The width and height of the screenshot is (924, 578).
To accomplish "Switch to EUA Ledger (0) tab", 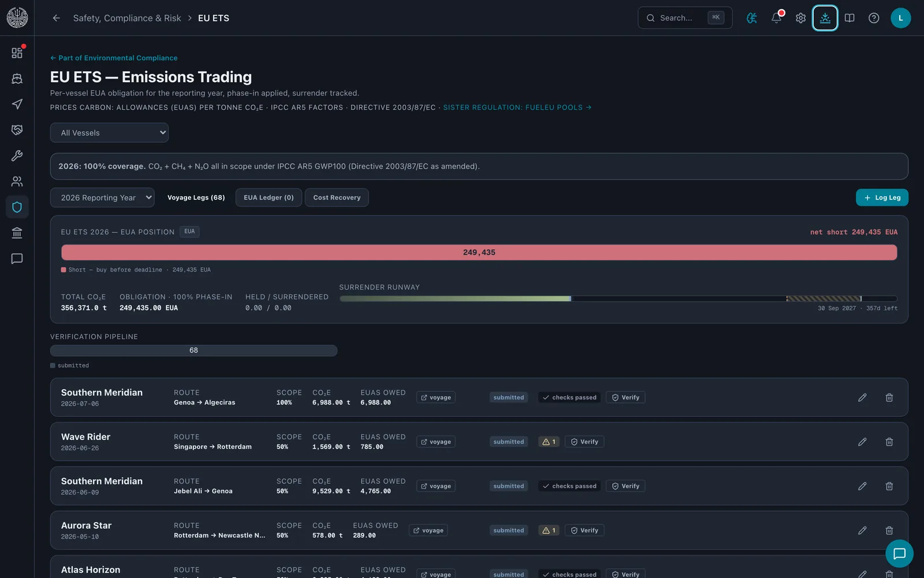I will (x=269, y=198).
